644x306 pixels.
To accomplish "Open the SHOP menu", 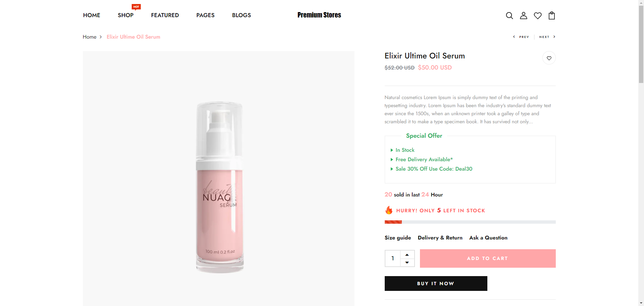I will (125, 15).
